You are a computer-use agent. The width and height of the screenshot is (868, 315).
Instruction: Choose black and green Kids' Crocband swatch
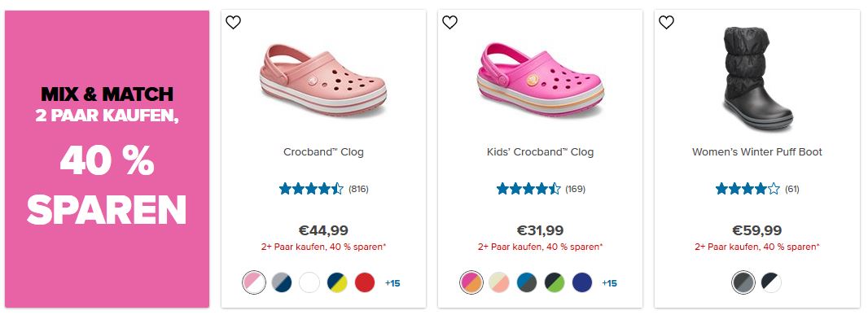point(555,283)
